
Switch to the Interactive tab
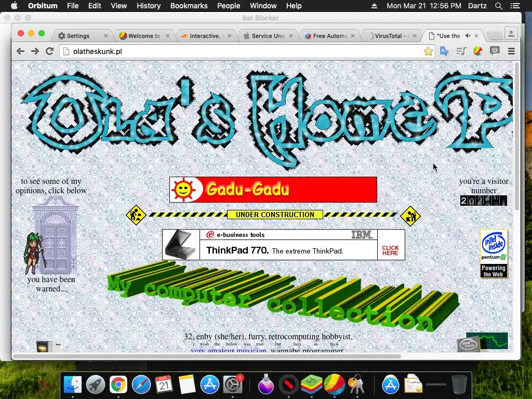[205, 36]
